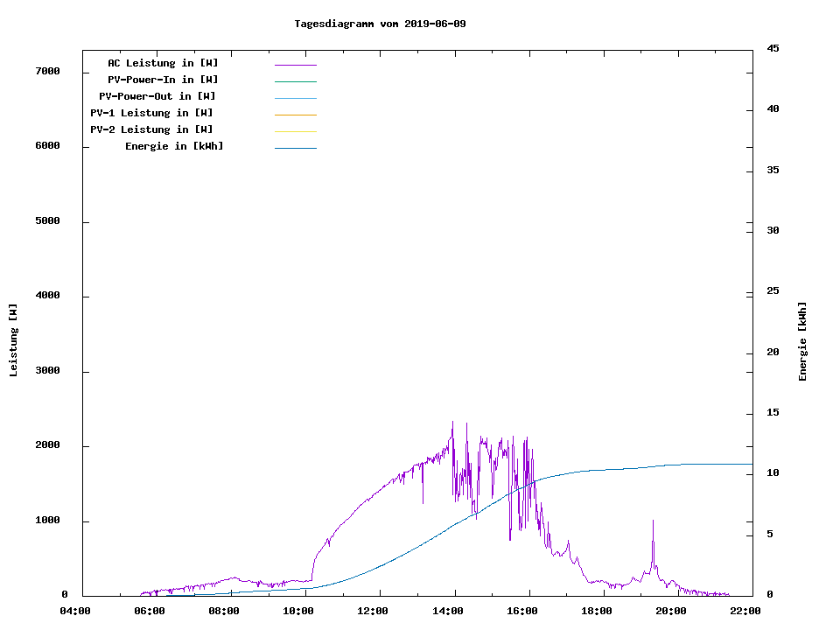Click the Energie [kWh] right axis title
This screenshot has height=630, width=840.
pos(802,341)
